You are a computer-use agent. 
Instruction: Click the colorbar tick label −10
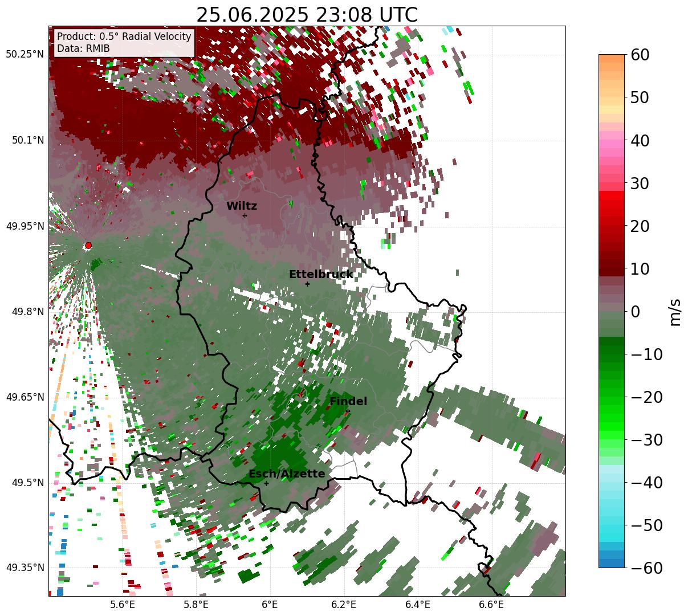(646, 354)
